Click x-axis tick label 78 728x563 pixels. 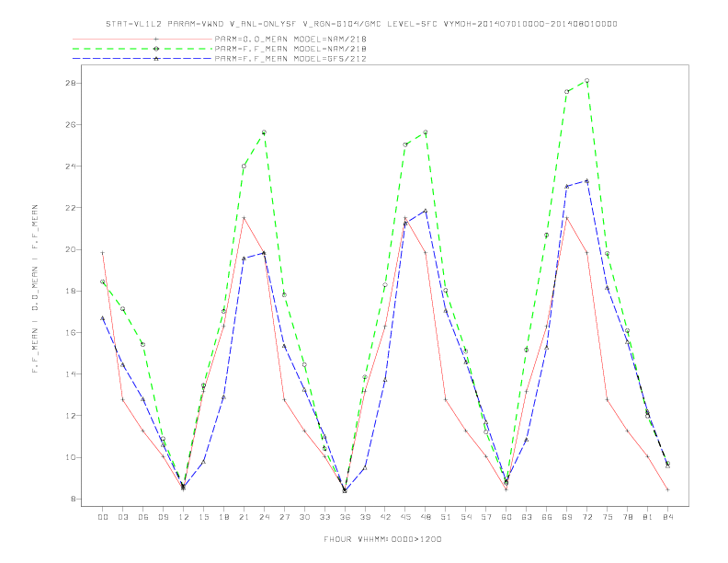(x=627, y=517)
